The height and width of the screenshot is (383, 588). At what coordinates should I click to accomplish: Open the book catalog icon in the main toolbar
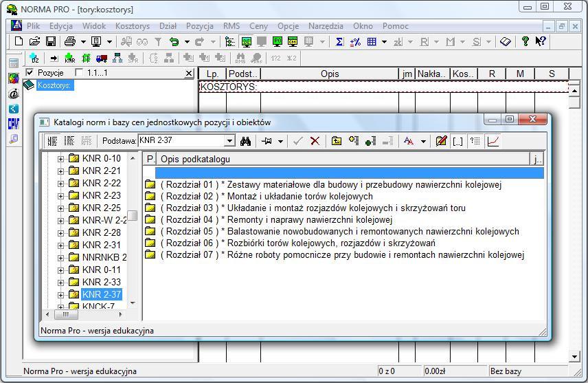pyautogui.click(x=505, y=41)
